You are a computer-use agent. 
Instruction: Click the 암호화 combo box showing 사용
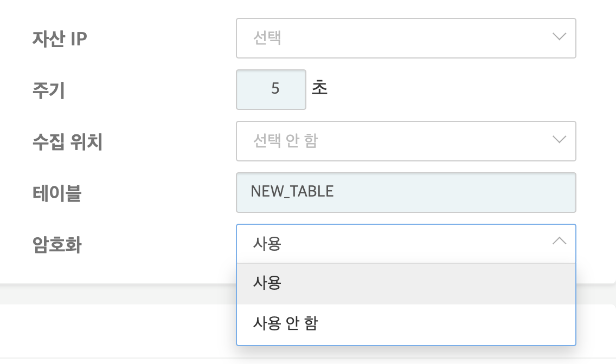tap(380, 244)
